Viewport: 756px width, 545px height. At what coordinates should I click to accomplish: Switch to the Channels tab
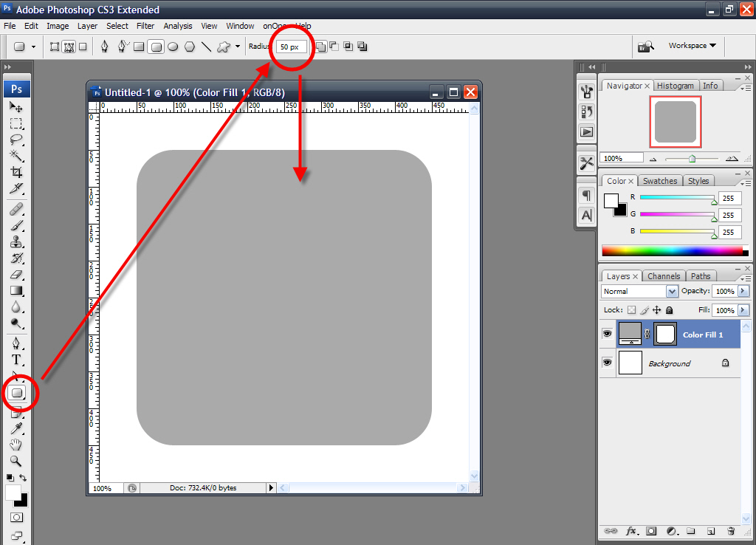click(663, 276)
